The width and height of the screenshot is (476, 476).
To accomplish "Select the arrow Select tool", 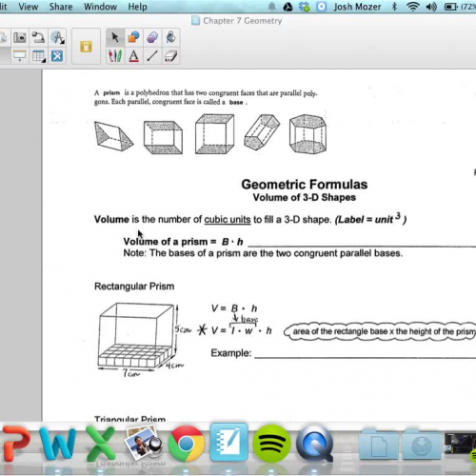I will click(x=115, y=38).
